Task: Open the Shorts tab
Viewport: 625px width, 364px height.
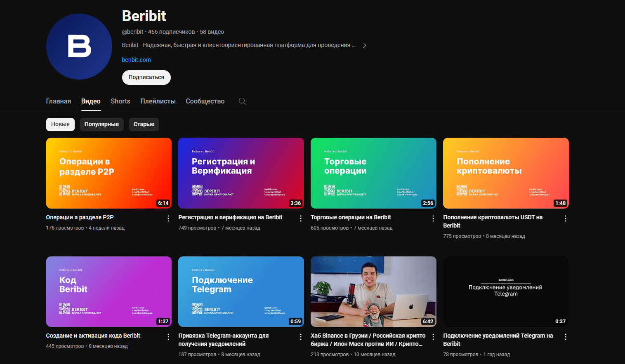Action: tap(120, 101)
